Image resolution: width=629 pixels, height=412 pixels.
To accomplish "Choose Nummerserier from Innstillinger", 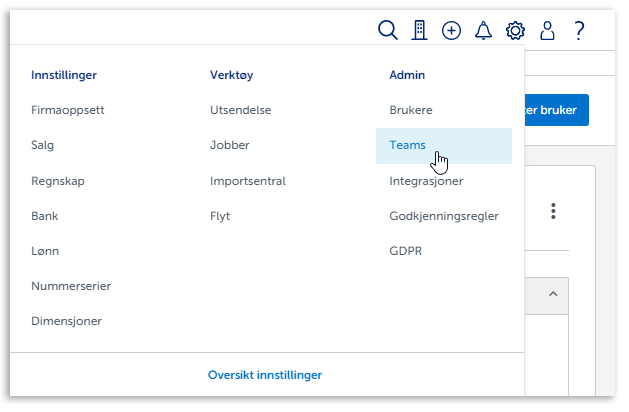I will (71, 286).
